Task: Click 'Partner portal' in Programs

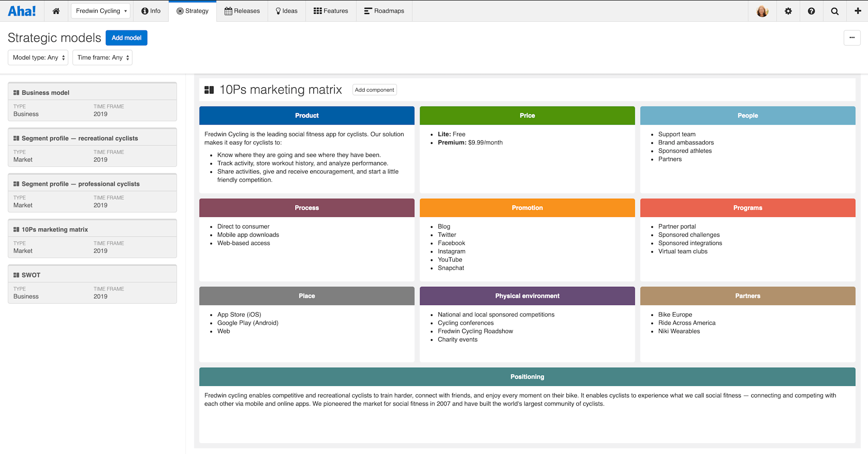Action: pos(677,226)
